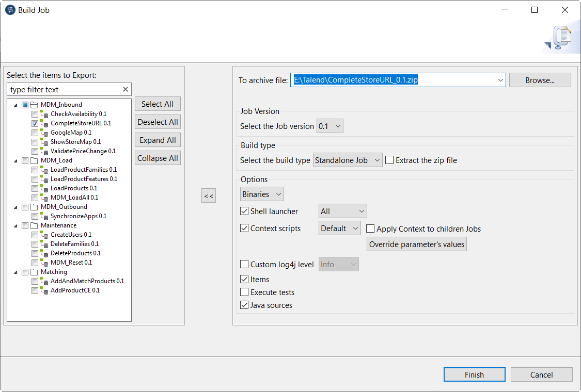Click Finish to build the job
The height and width of the screenshot is (392, 581).
(x=474, y=374)
